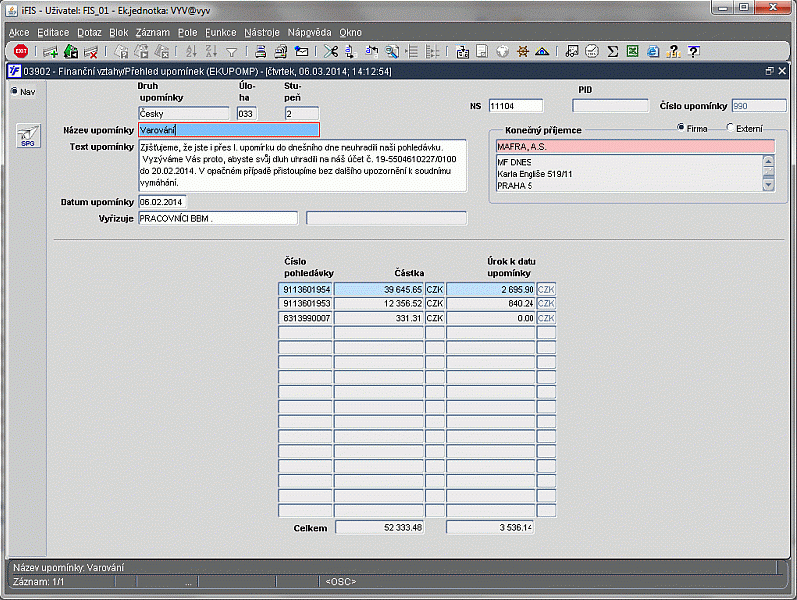This screenshot has width=797, height=600.
Task: Click the Číslo upomínky field 990
Action: 759,106
